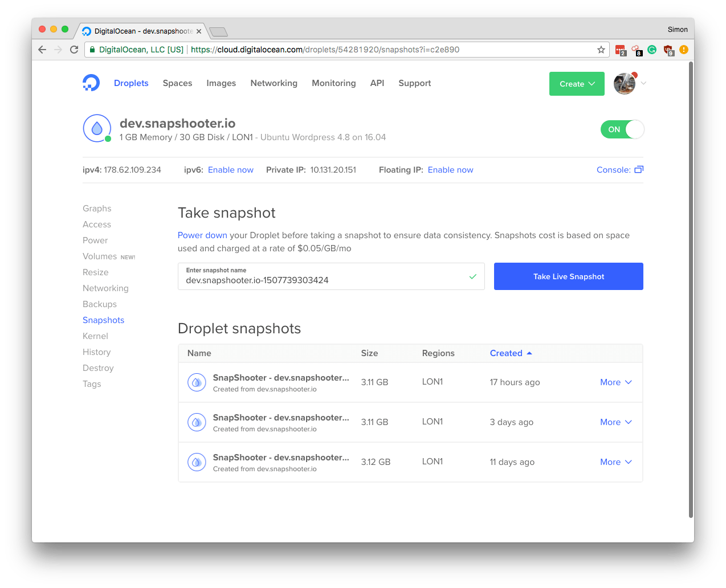Click the snapshot name input field

[331, 276]
